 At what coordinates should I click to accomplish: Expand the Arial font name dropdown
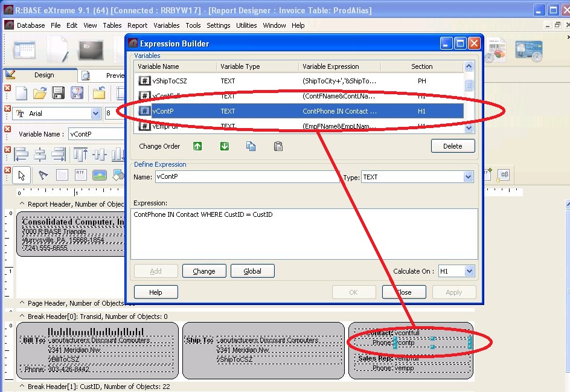tap(95, 114)
